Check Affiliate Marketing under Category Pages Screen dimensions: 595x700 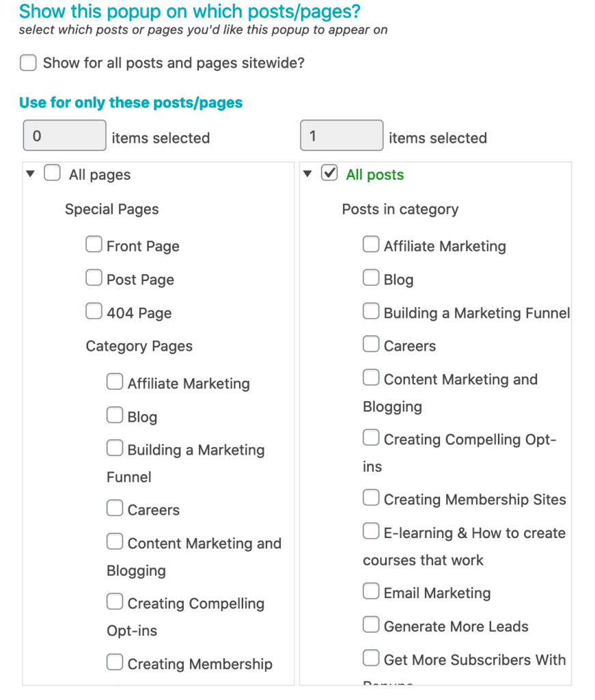[x=115, y=382]
